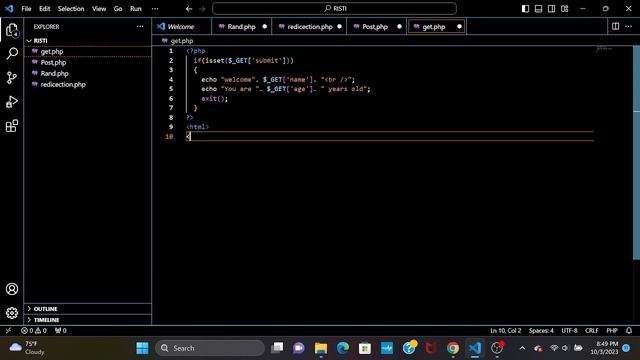Image resolution: width=640 pixels, height=360 pixels.
Task: Open the View menu
Action: 99,9
